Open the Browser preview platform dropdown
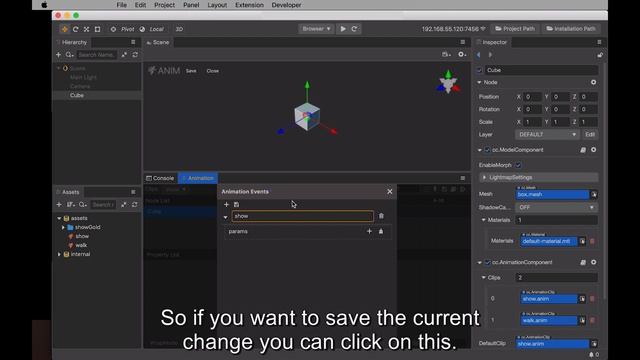 pos(316,29)
